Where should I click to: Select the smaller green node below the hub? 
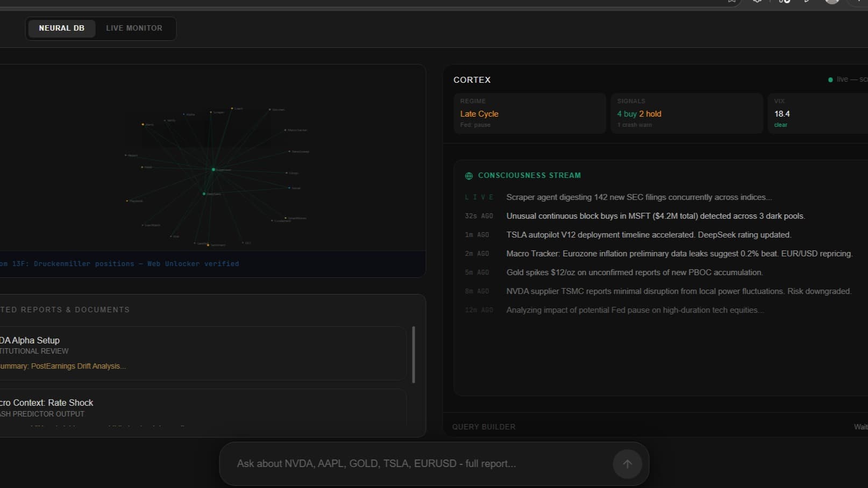204,193
